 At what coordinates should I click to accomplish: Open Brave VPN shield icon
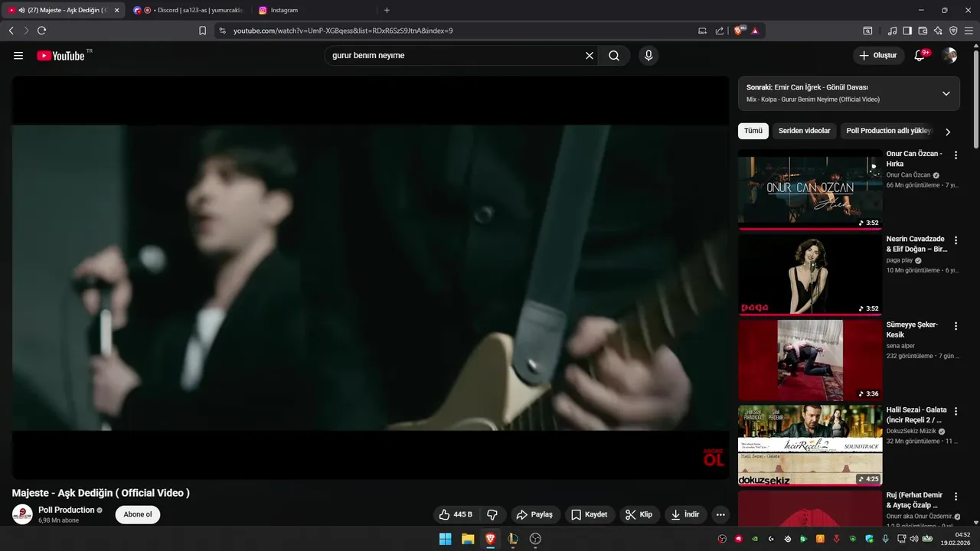tap(953, 31)
